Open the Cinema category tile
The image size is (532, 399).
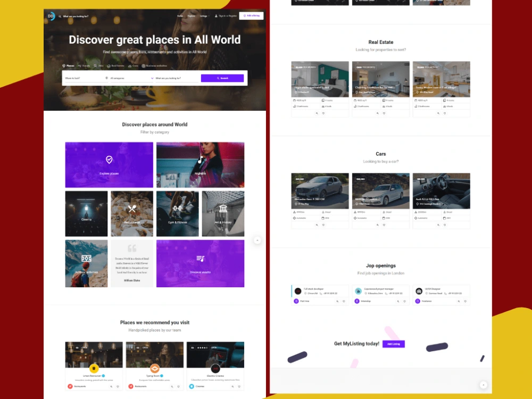pos(86,213)
